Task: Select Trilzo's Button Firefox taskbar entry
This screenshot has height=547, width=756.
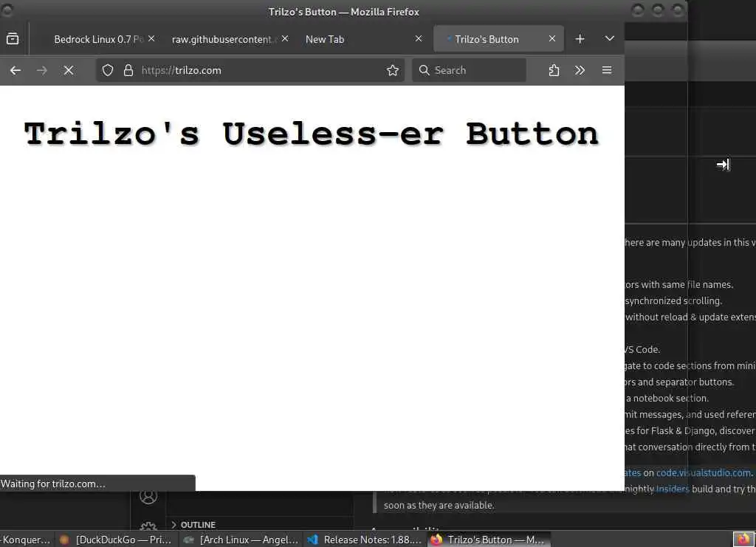Action: (x=489, y=540)
